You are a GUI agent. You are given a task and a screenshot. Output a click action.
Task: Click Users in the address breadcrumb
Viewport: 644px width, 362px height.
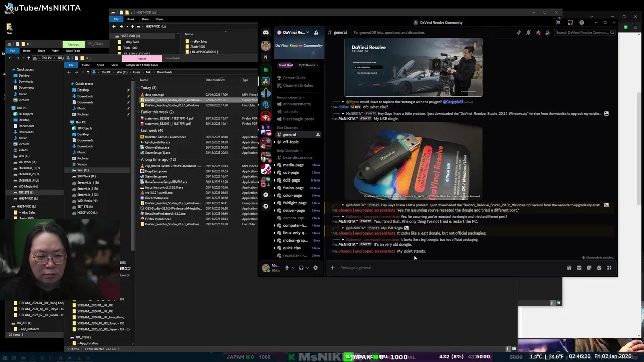137,72
